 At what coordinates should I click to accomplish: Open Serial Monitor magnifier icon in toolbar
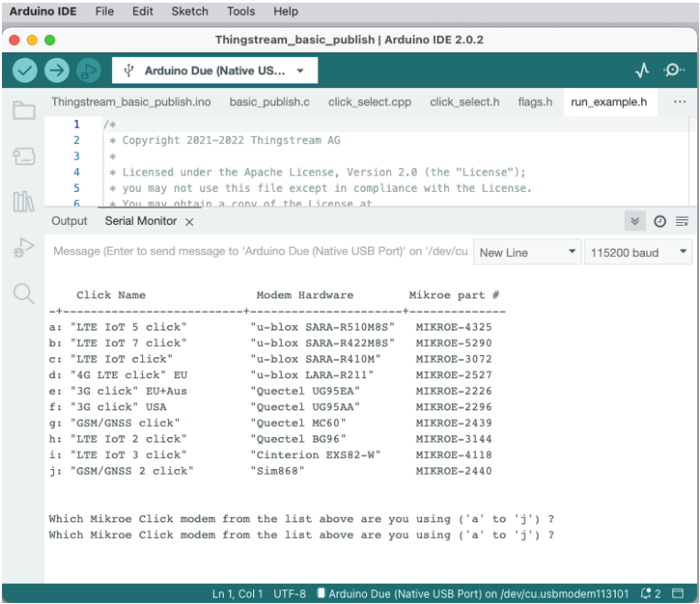pos(673,70)
